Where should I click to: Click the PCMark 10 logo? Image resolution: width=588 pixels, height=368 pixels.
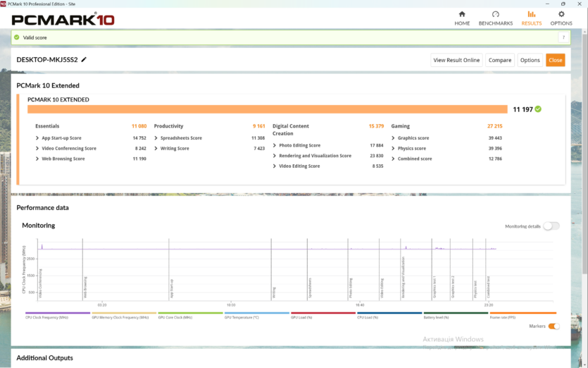pyautogui.click(x=63, y=19)
